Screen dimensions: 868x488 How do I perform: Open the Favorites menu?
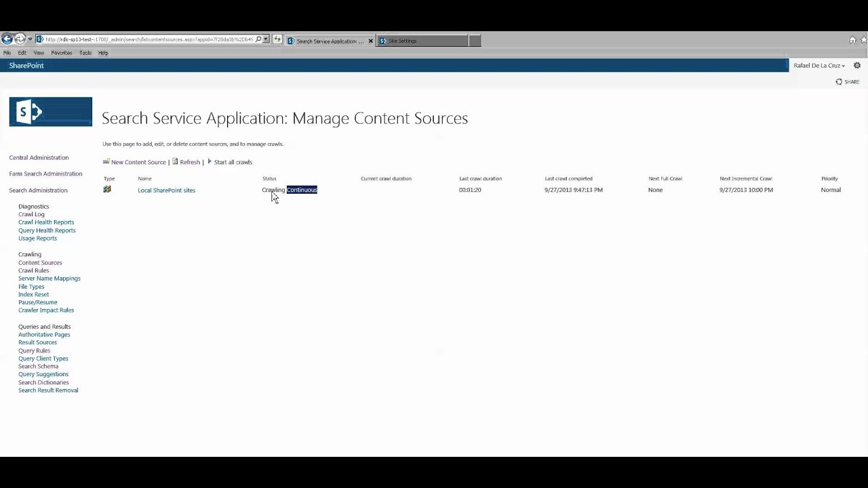click(x=62, y=53)
